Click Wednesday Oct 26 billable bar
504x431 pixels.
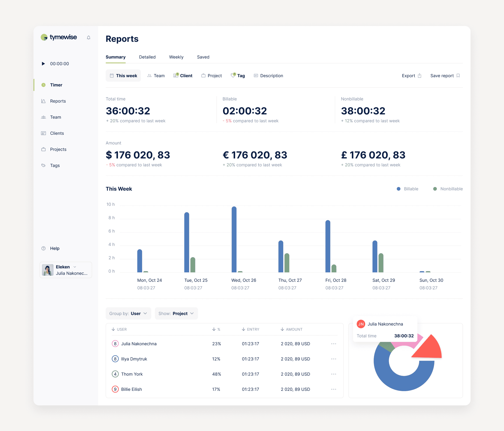click(234, 239)
